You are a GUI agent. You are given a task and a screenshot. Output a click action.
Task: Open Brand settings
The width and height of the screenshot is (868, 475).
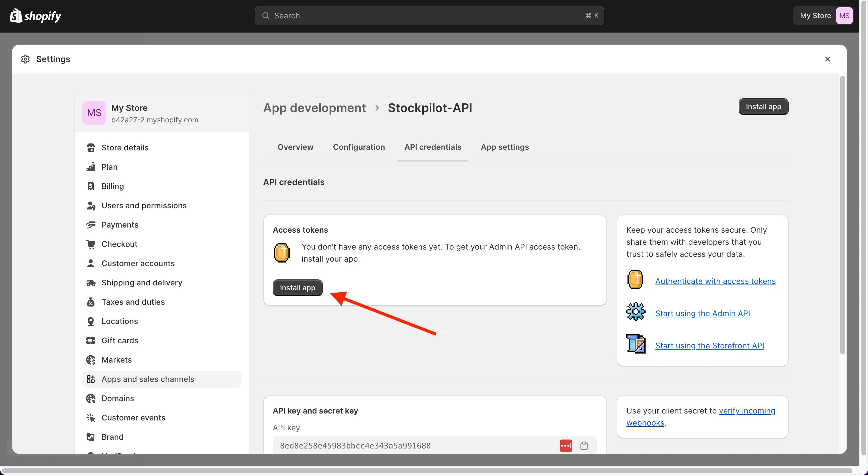(162, 437)
